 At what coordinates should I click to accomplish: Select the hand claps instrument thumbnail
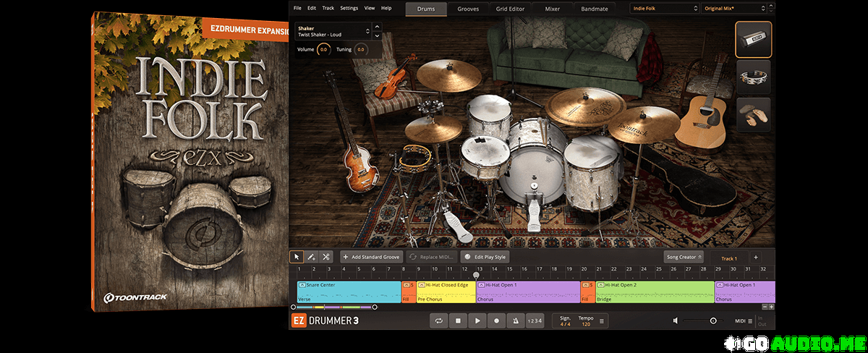point(754,115)
